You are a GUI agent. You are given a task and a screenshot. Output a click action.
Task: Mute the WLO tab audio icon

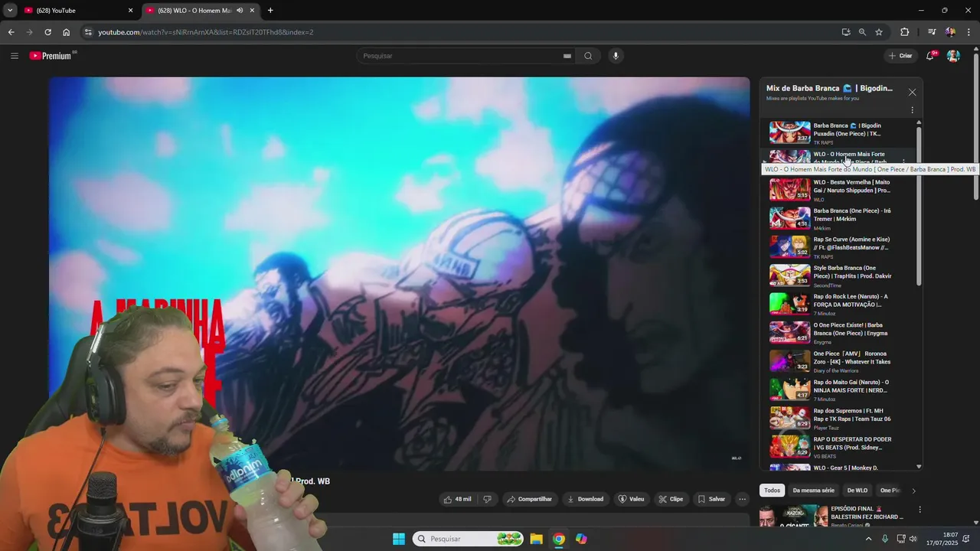[240, 11]
